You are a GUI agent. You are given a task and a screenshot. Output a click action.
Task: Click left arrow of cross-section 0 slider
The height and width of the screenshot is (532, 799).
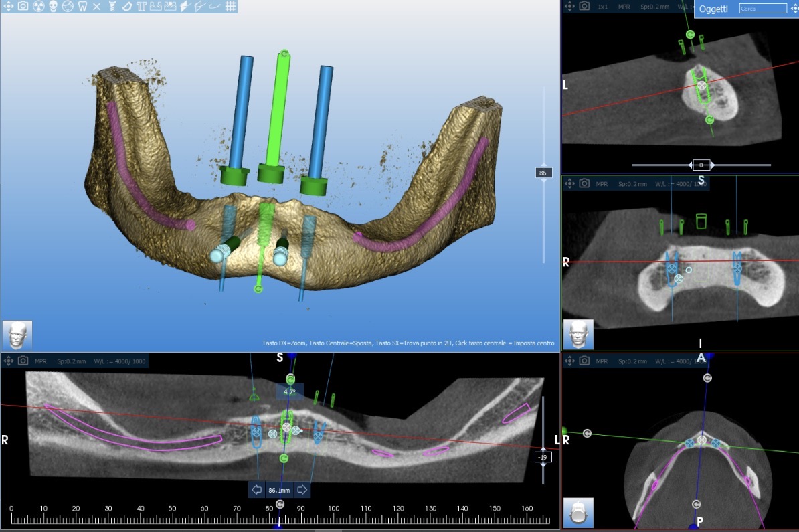coord(691,165)
